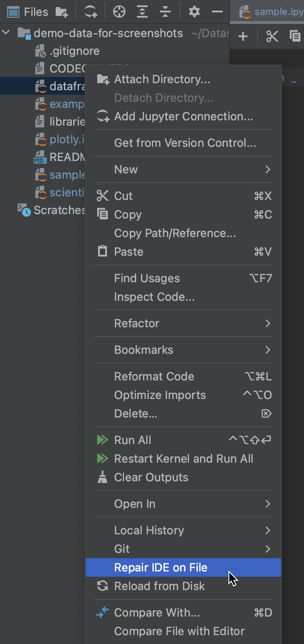Select Optimize Imports menu entry
The height and width of the screenshot is (644, 304).
click(x=183, y=395)
